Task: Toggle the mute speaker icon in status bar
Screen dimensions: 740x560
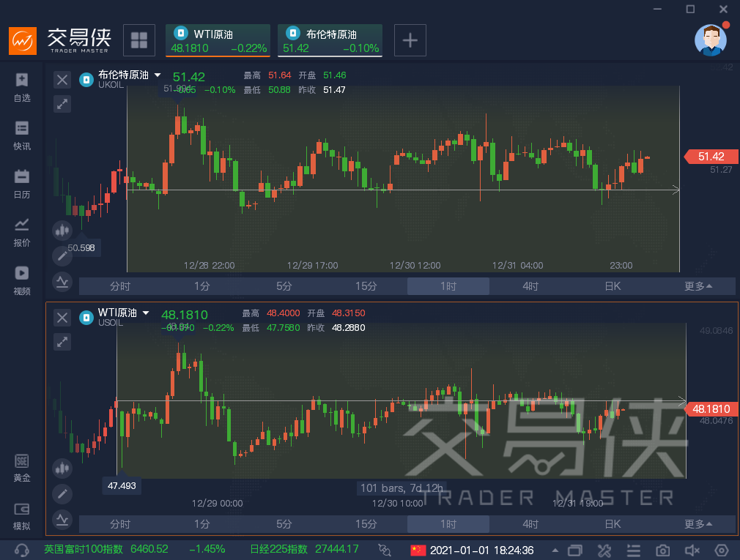Action: 692,550
